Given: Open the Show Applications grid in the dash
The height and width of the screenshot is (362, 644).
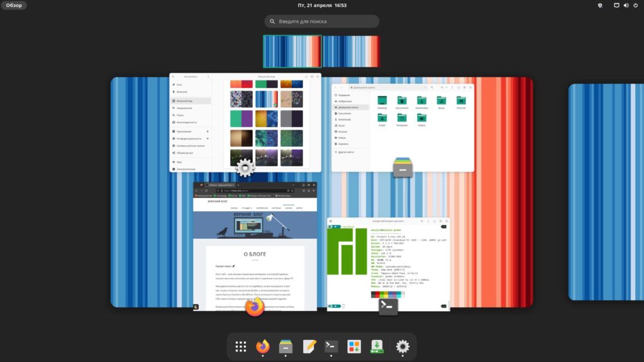Looking at the screenshot, I should pyautogui.click(x=240, y=346).
